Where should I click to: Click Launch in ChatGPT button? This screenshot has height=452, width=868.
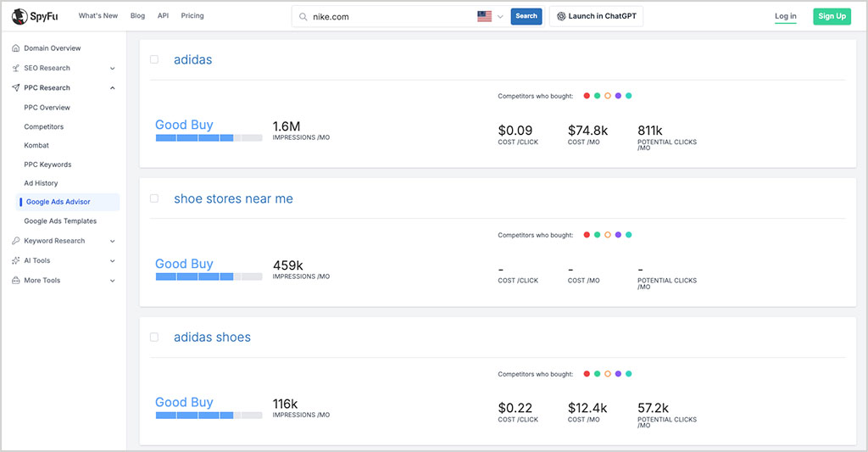pyautogui.click(x=596, y=16)
